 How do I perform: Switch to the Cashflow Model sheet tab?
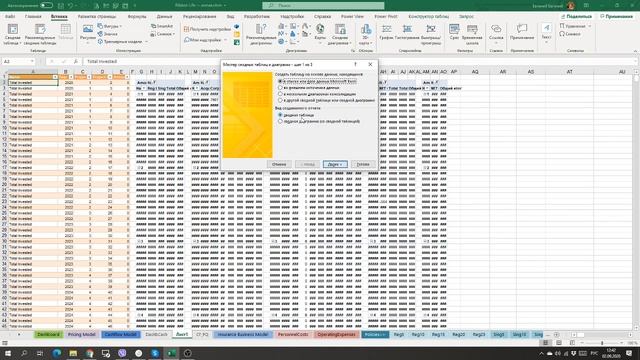coord(120,334)
